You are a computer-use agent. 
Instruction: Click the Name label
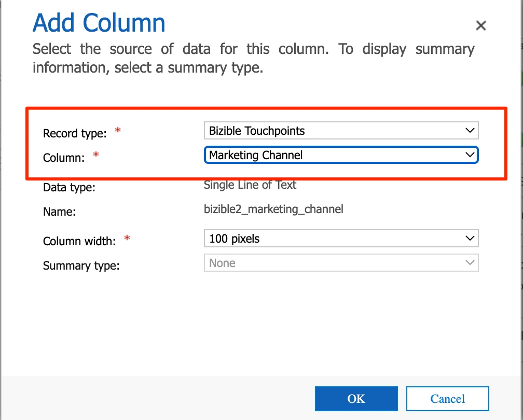(59, 212)
